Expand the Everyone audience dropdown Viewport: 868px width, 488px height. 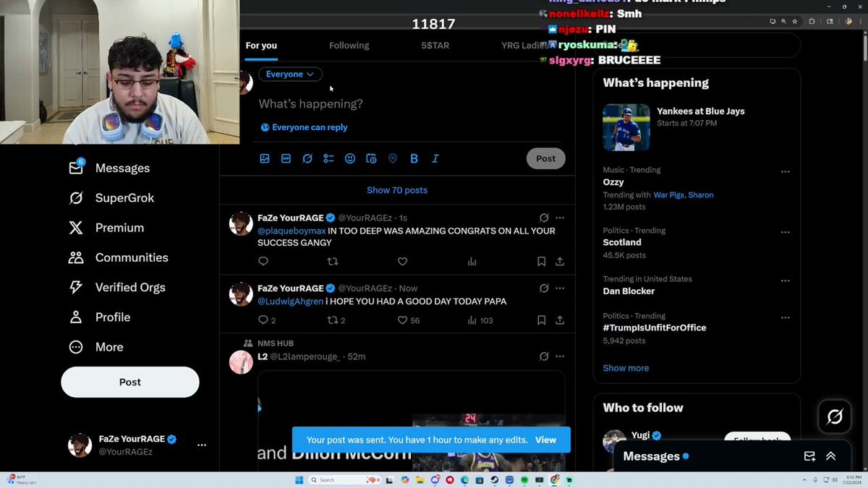[x=290, y=74]
